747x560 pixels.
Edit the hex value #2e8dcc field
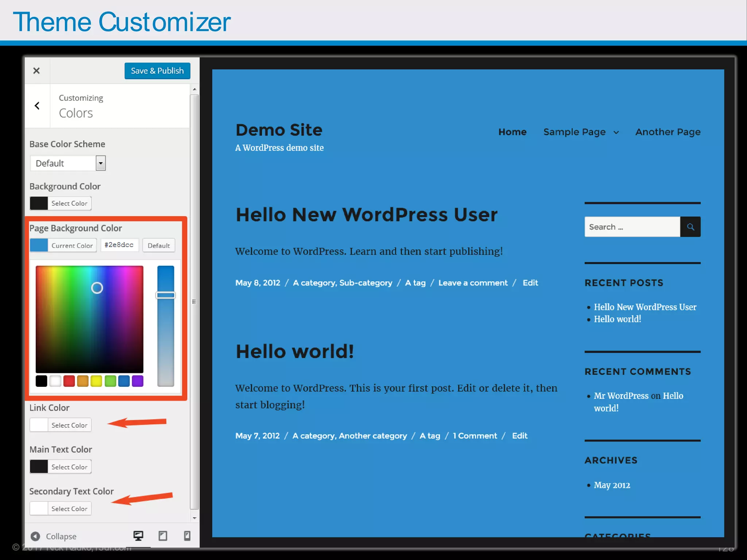(119, 245)
